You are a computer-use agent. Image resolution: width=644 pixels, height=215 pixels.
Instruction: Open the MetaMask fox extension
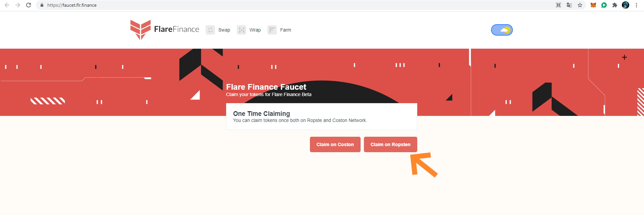[593, 5]
